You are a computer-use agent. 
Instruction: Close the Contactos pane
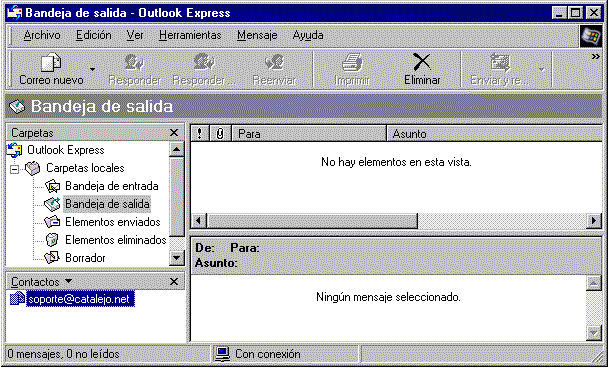point(174,281)
